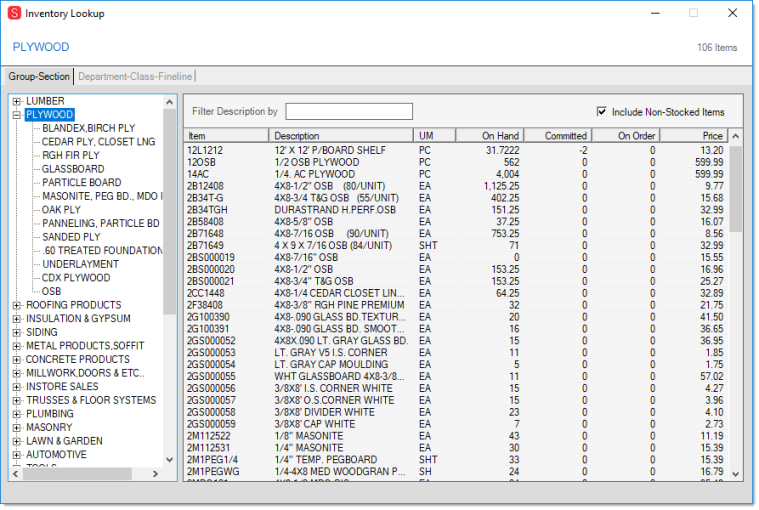Expand the MILLWORK,DOORS & ETC node
Viewport: 759px width, 510px height.
point(17,373)
